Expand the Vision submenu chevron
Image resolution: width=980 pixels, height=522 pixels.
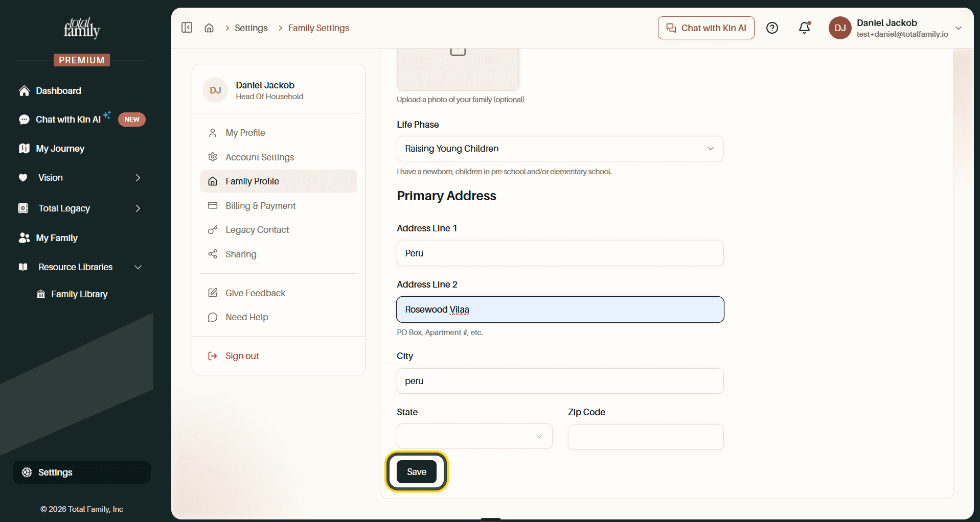pyautogui.click(x=138, y=178)
